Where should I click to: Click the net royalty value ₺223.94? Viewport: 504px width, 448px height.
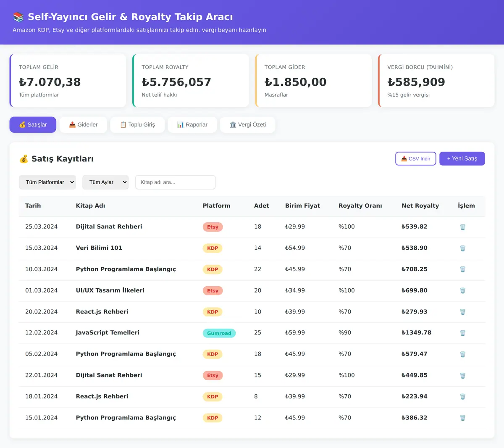coord(415,396)
